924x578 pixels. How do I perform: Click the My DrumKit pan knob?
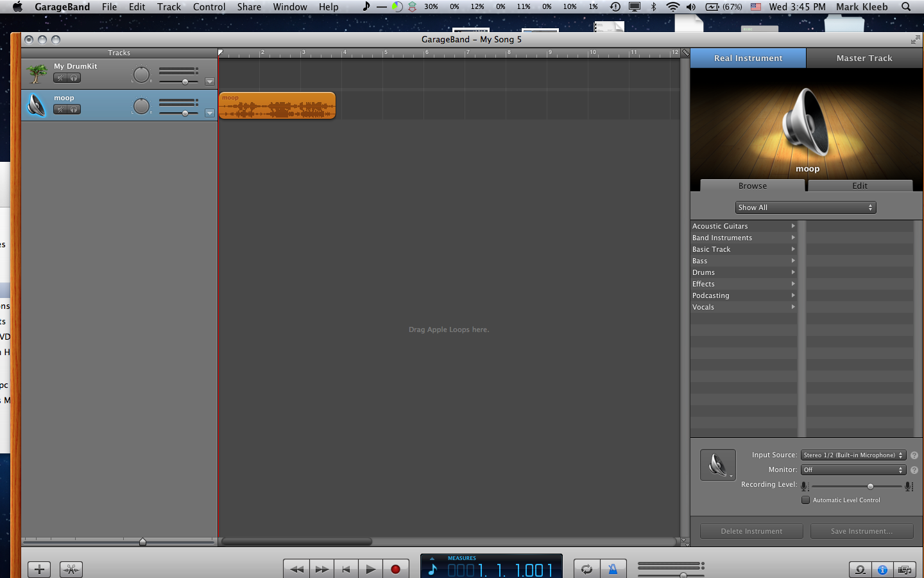141,74
